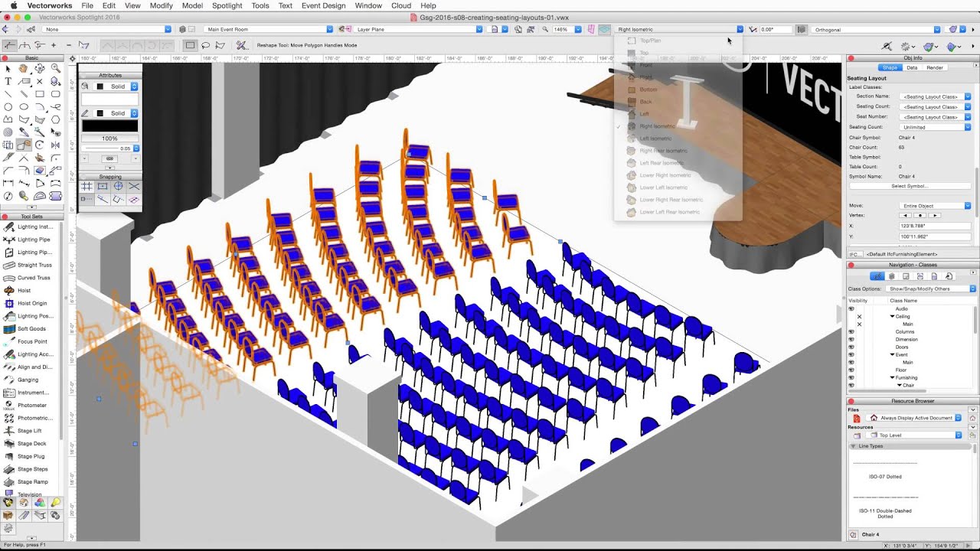
Task: Toggle visibility of the Doors class
Action: click(x=851, y=347)
